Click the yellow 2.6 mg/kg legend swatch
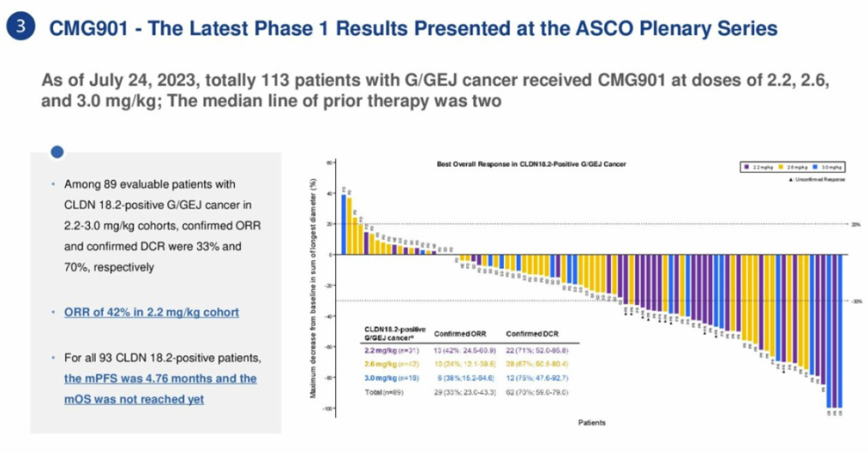The width and height of the screenshot is (868, 453). coord(784,167)
